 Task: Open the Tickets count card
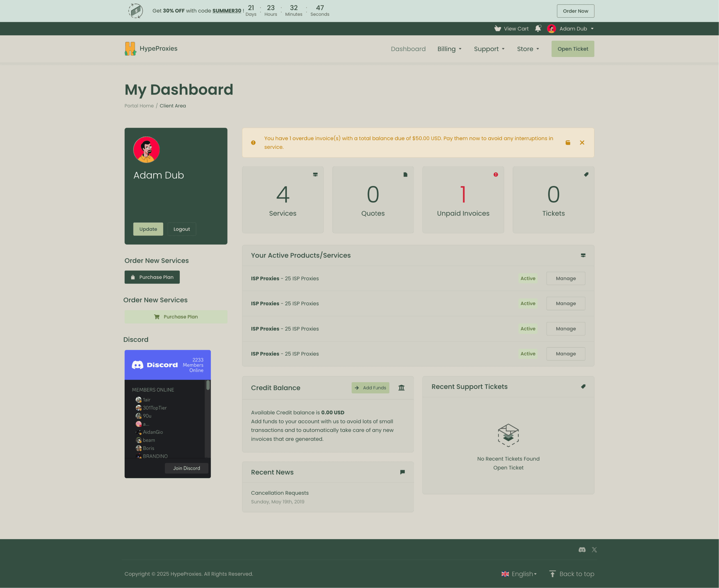coord(553,199)
